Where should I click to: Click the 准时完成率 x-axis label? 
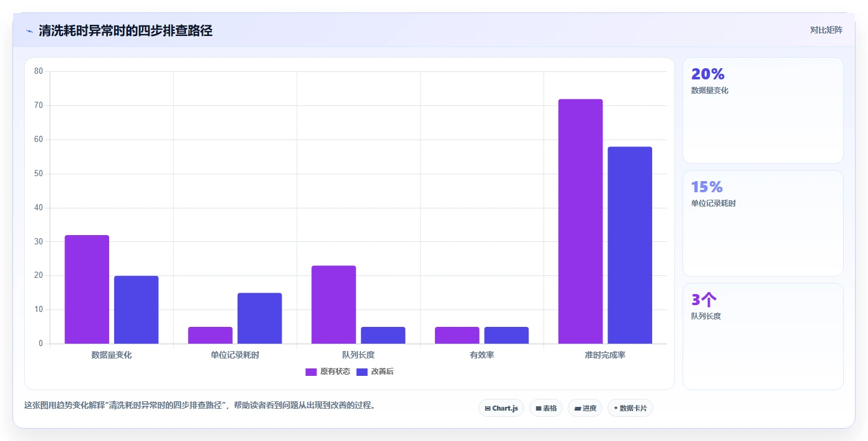605,355
